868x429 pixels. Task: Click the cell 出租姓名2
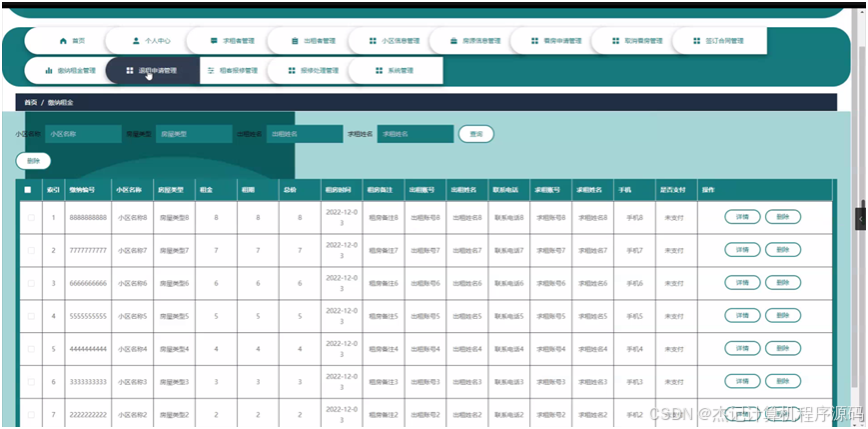pos(467,415)
